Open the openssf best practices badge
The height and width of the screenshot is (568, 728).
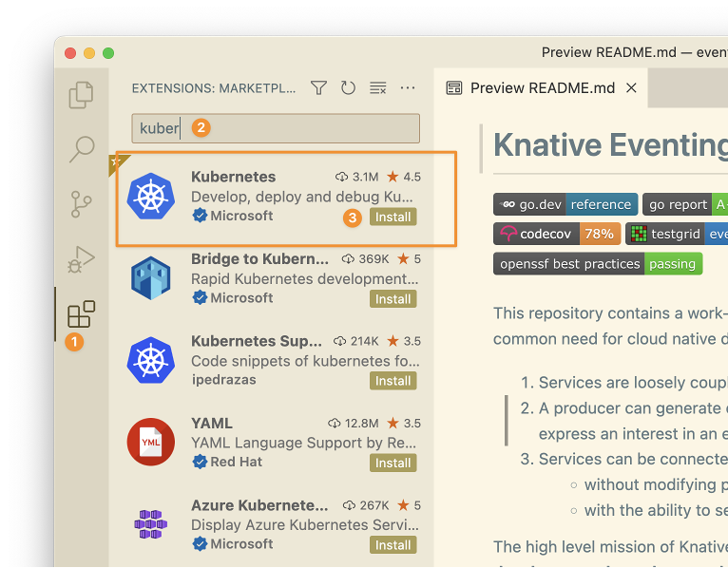click(x=597, y=263)
